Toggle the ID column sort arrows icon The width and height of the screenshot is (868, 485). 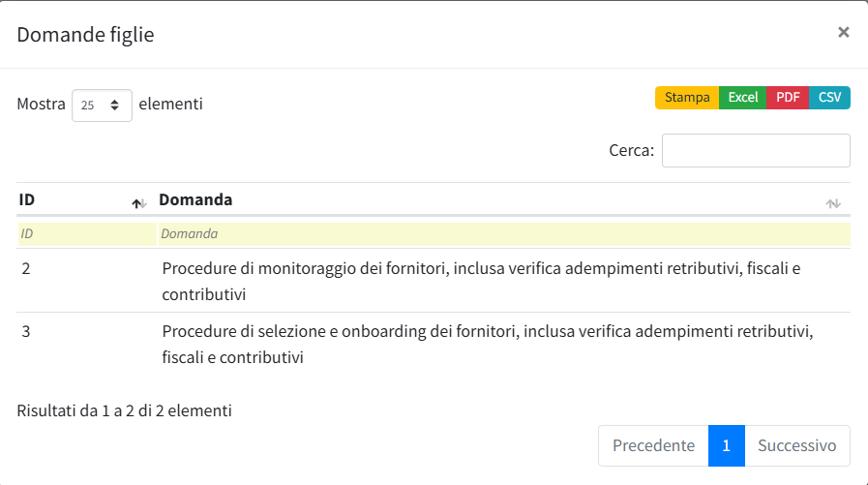(138, 202)
